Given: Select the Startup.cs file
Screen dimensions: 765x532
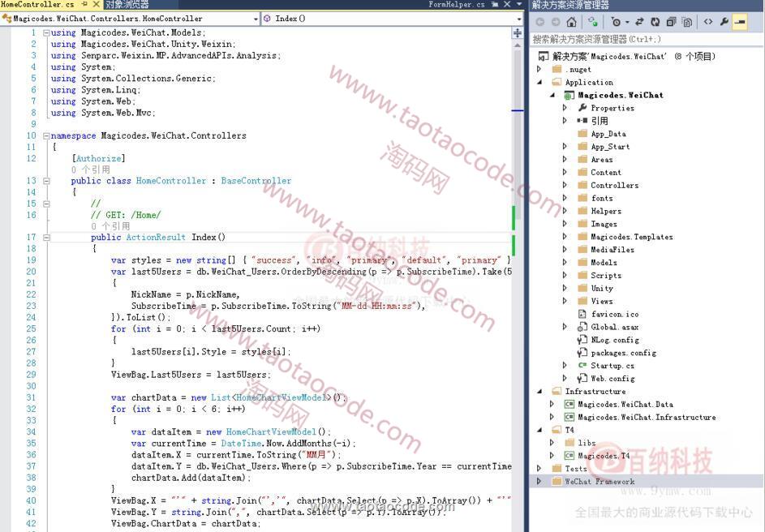Looking at the screenshot, I should click(612, 366).
